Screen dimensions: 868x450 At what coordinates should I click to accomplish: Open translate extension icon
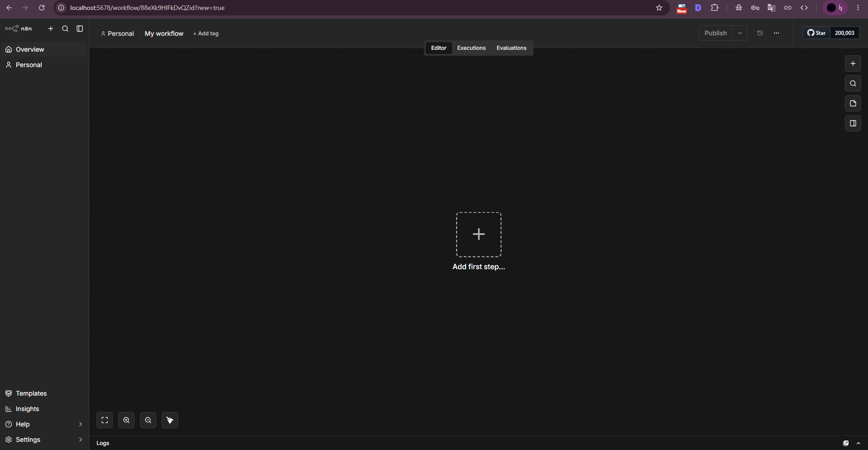[x=772, y=8]
